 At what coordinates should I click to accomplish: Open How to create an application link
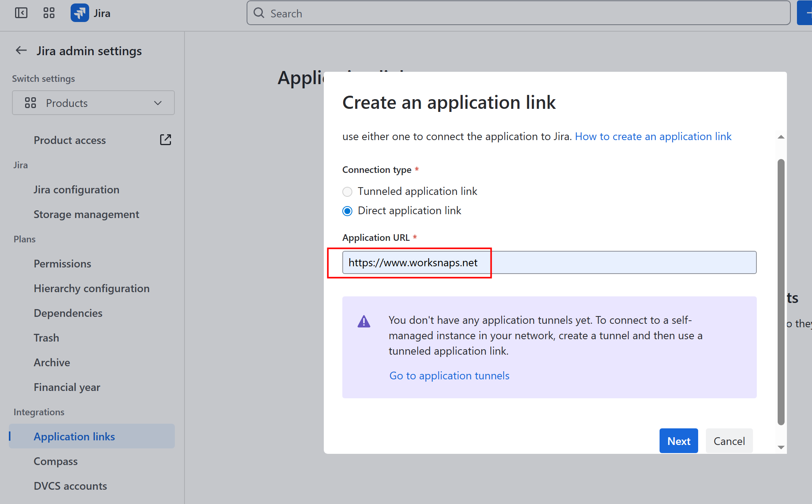653,136
